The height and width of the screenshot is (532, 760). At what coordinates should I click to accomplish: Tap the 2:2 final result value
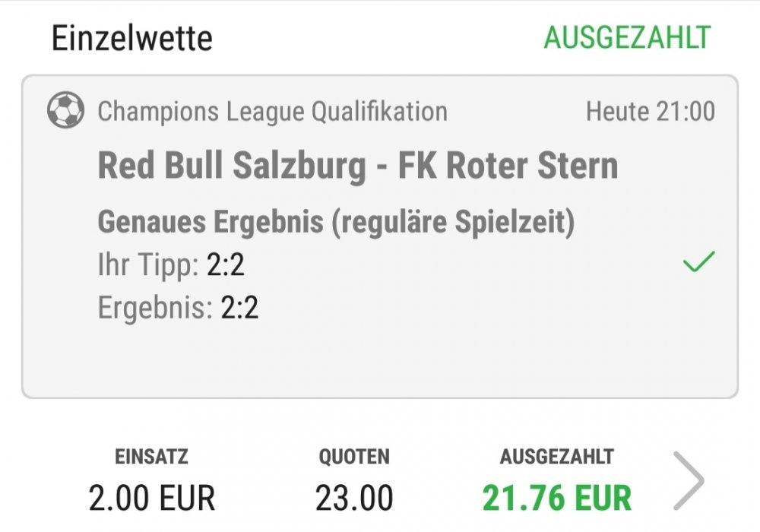[239, 307]
